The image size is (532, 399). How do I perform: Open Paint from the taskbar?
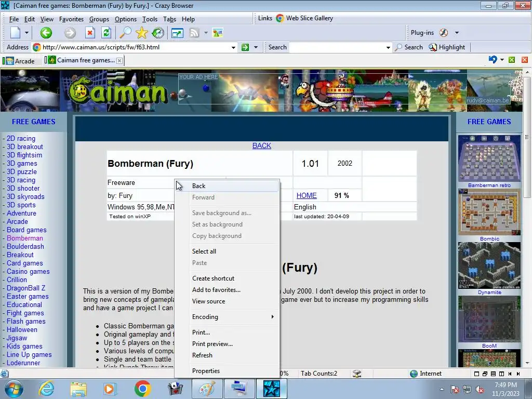click(x=207, y=389)
